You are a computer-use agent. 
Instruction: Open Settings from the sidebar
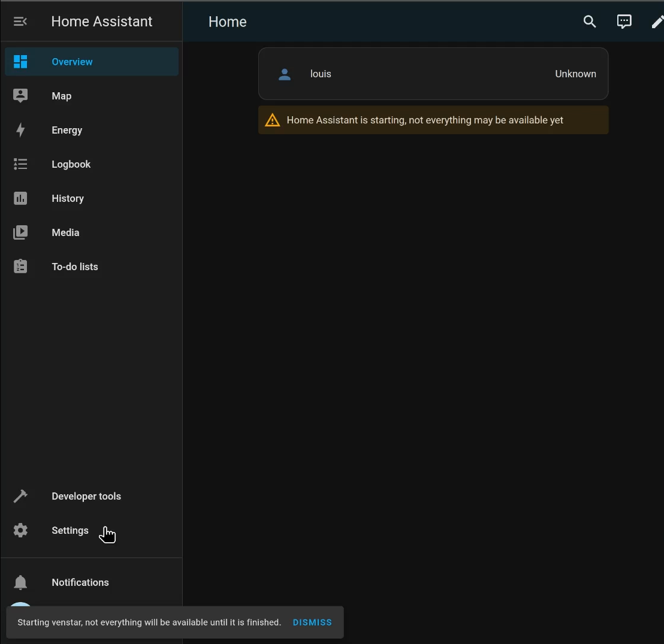[x=92, y=530]
